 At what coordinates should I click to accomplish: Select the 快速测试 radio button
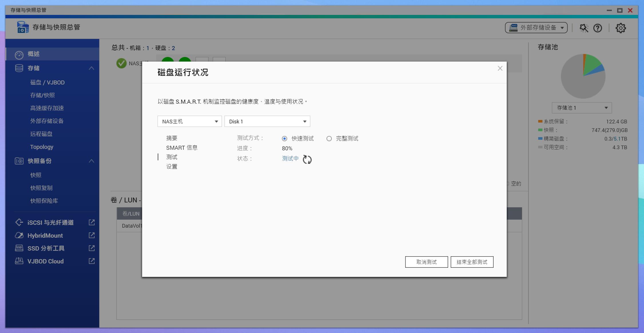click(x=284, y=138)
